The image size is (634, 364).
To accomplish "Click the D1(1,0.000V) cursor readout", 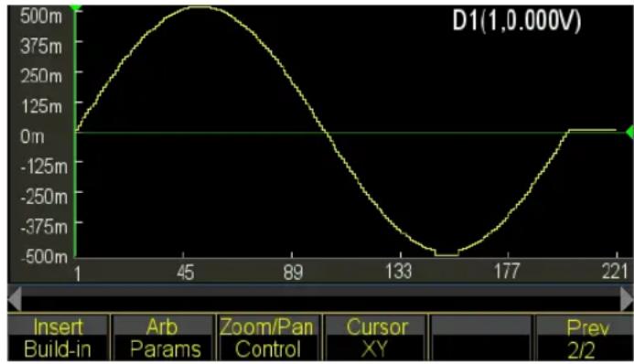I will coord(517,20).
